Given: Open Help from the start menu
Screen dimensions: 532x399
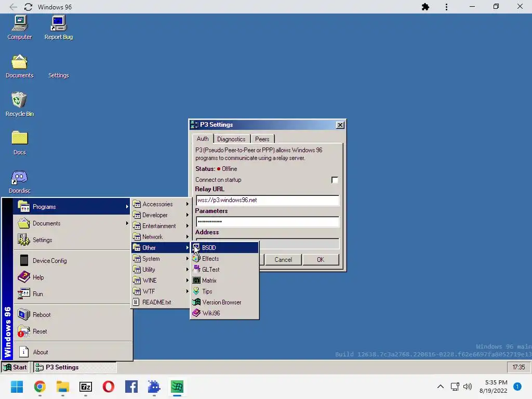Looking at the screenshot, I should pos(72,277).
